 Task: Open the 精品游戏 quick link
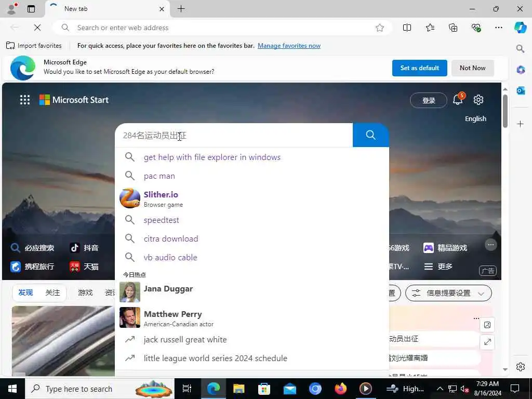click(445, 248)
